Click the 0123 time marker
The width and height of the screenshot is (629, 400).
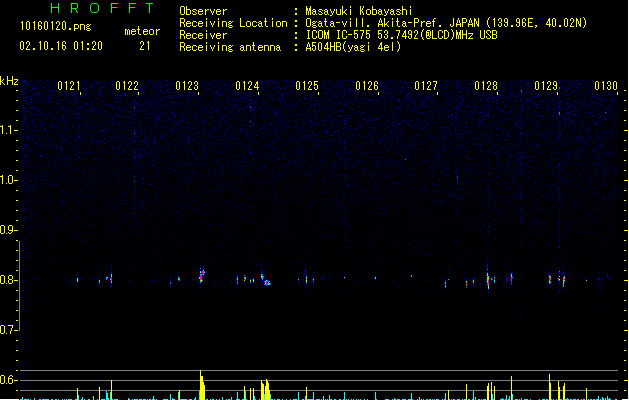click(x=187, y=86)
